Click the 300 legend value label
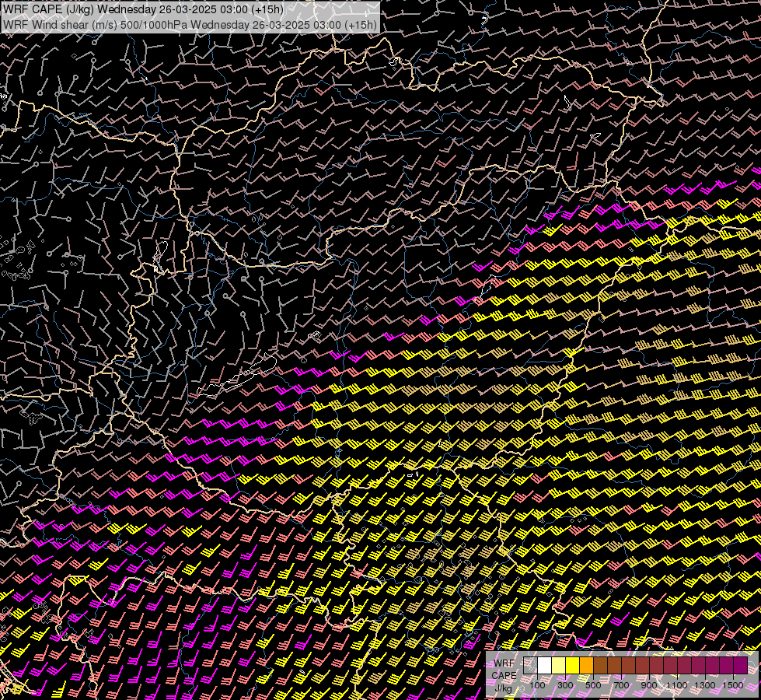 click(x=565, y=685)
